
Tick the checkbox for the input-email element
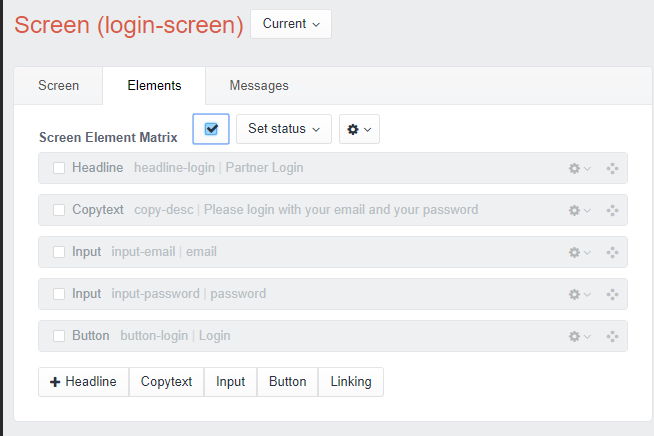59,252
